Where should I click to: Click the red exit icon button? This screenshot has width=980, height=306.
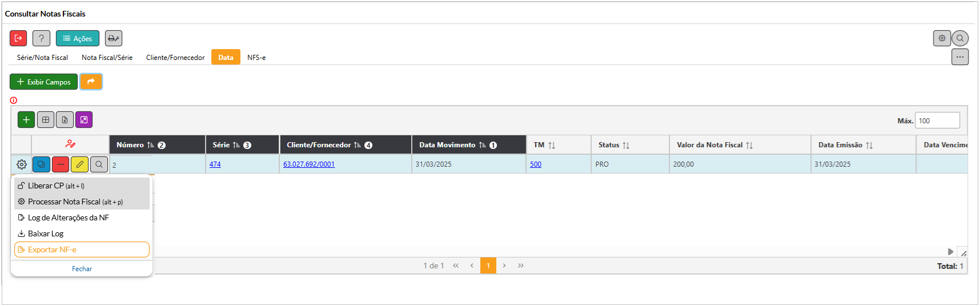(18, 38)
